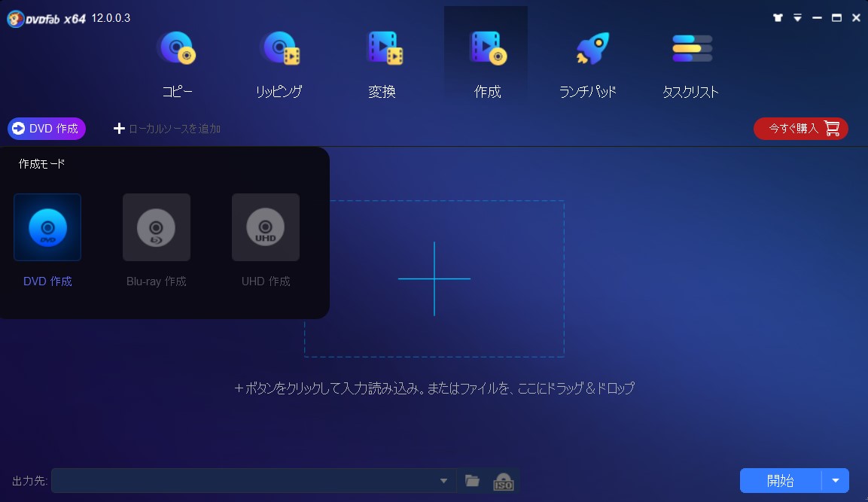Open the skin (shirt) theme icon
Viewport: 868px width, 502px height.
(778, 18)
